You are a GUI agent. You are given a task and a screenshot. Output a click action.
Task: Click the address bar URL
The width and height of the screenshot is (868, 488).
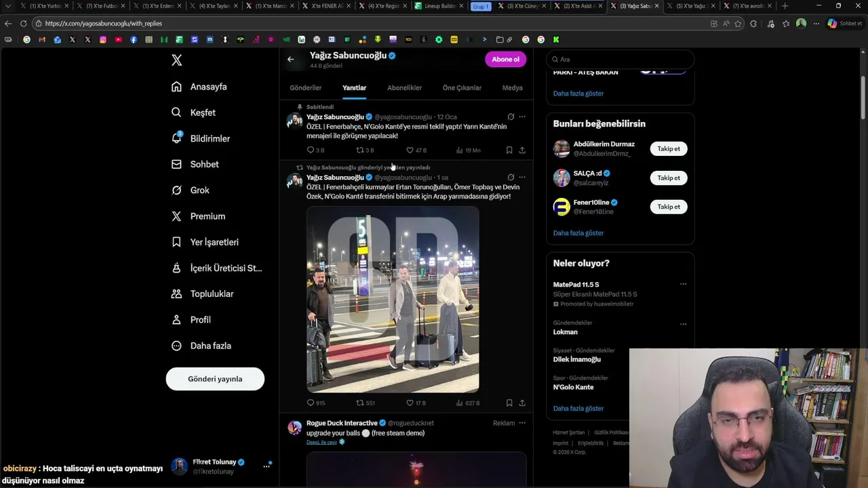(104, 23)
